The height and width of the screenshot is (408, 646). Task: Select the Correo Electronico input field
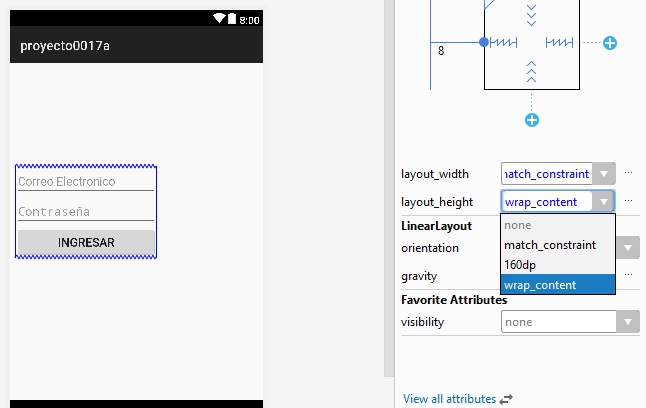point(85,182)
